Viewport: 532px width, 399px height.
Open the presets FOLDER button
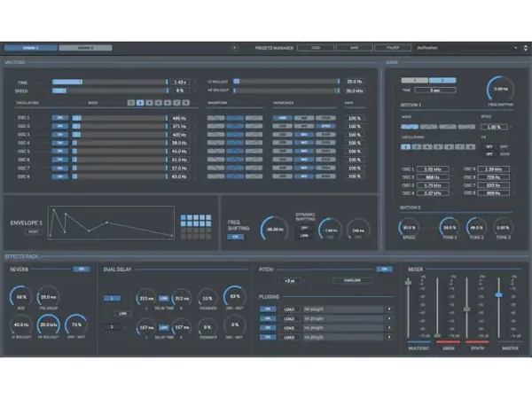(393, 48)
